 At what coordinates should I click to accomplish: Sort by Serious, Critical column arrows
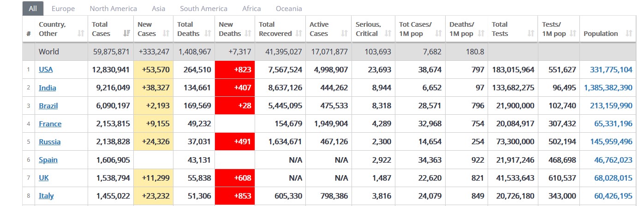tap(388, 34)
